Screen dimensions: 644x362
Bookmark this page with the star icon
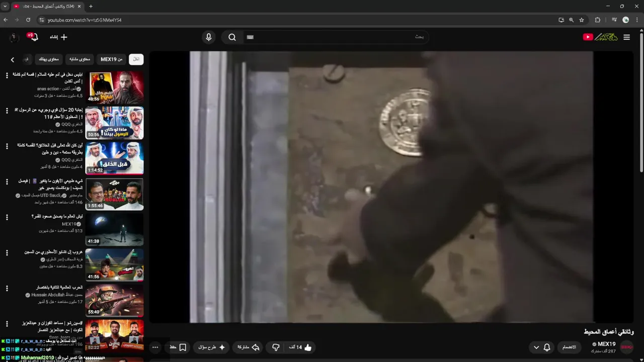click(582, 20)
